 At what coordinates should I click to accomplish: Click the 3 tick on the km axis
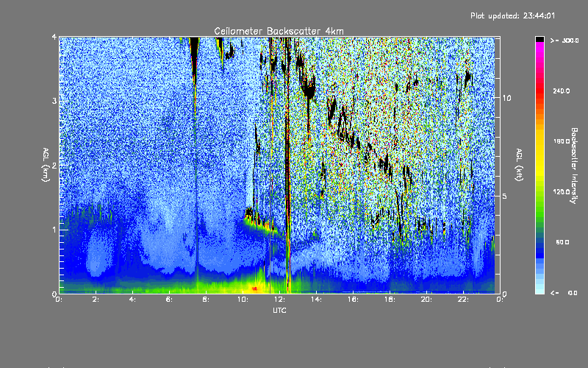click(x=54, y=101)
